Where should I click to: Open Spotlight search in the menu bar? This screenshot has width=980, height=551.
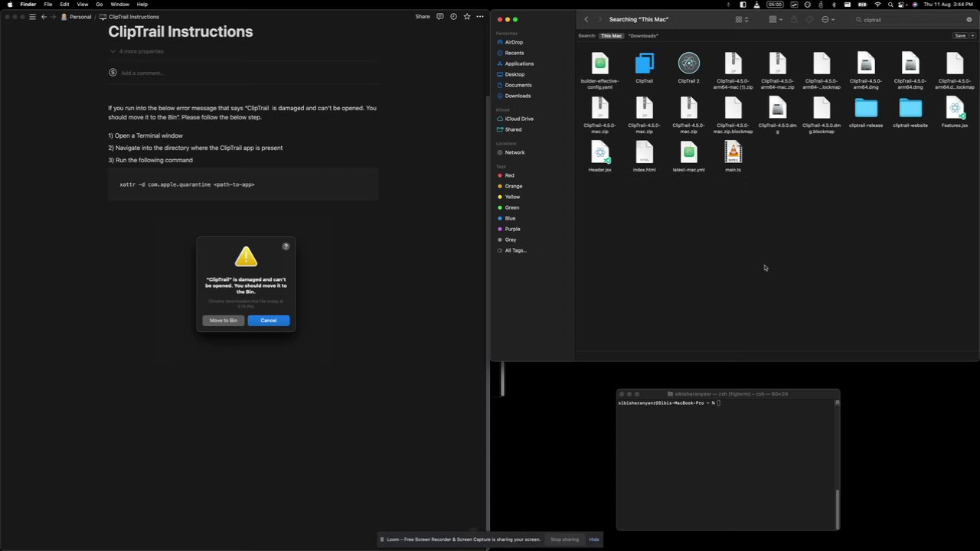click(891, 5)
